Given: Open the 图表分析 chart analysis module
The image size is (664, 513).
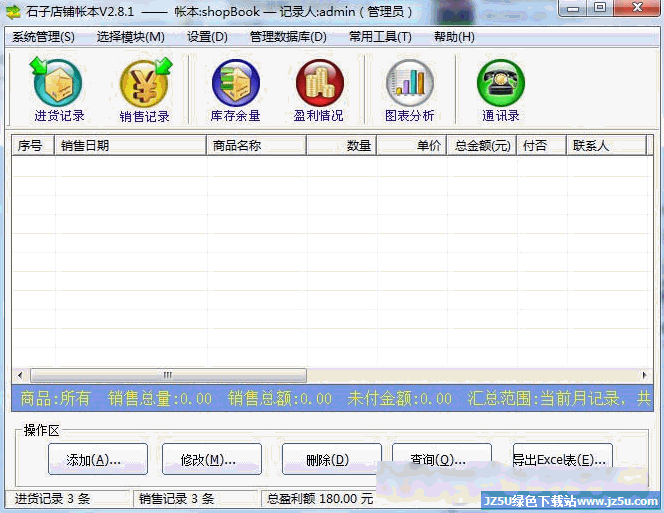Looking at the screenshot, I should 409,90.
